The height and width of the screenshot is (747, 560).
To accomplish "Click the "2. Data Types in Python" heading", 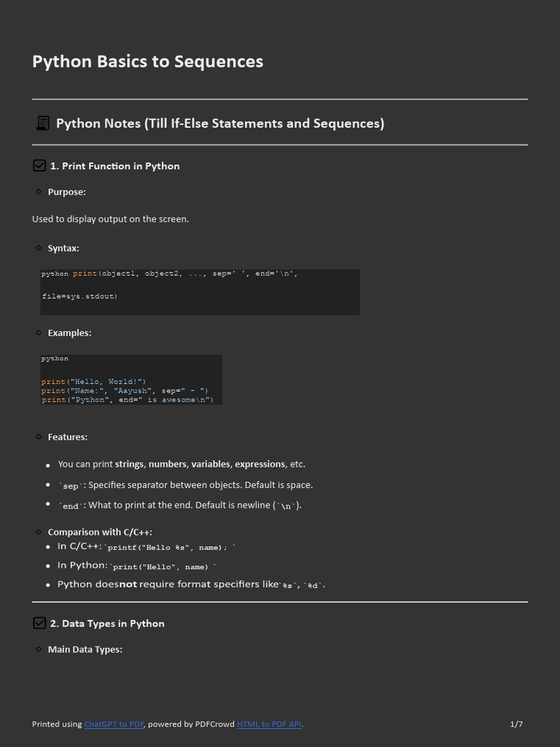I will point(107,623).
